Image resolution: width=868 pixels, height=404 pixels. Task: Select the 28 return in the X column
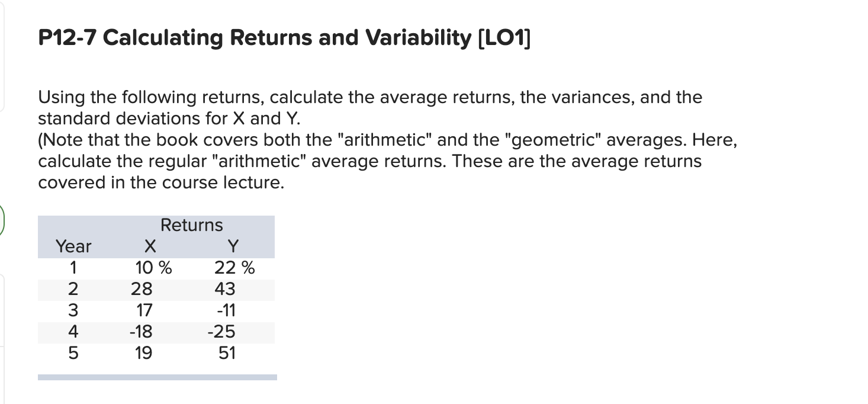142,289
